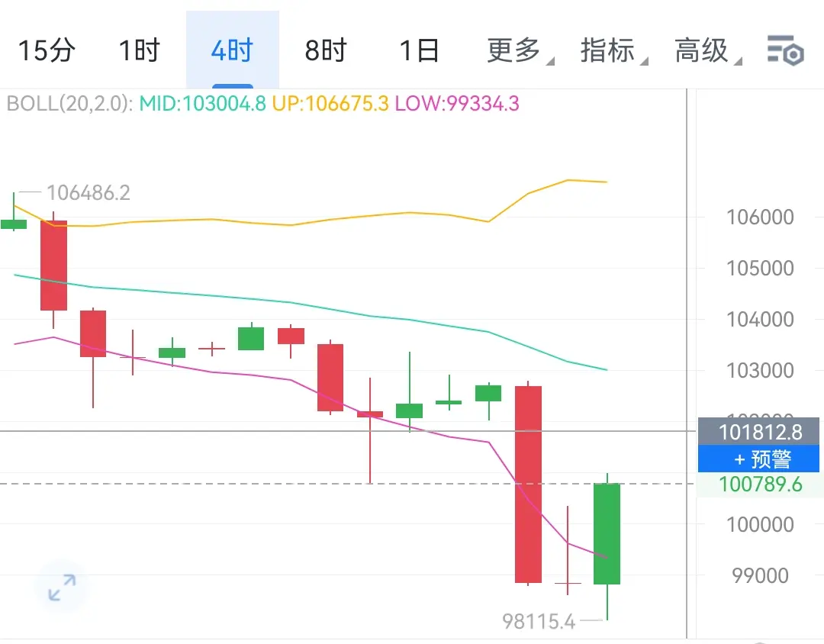Expand chart to fullscreen with arrows icon

62,588
